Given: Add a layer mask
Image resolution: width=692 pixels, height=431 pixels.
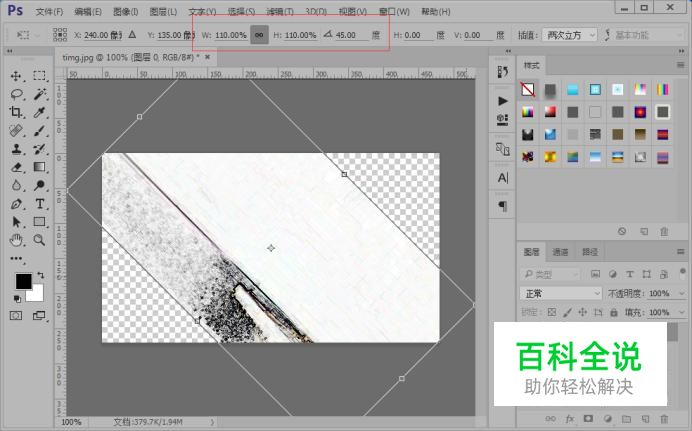Looking at the screenshot, I should pyautogui.click(x=588, y=418).
